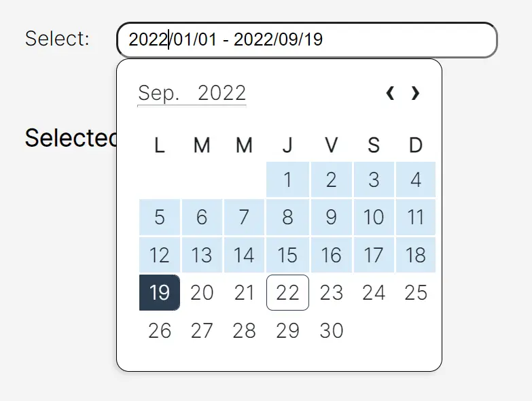
Task: Click highlighted day 10
Action: pos(374,217)
